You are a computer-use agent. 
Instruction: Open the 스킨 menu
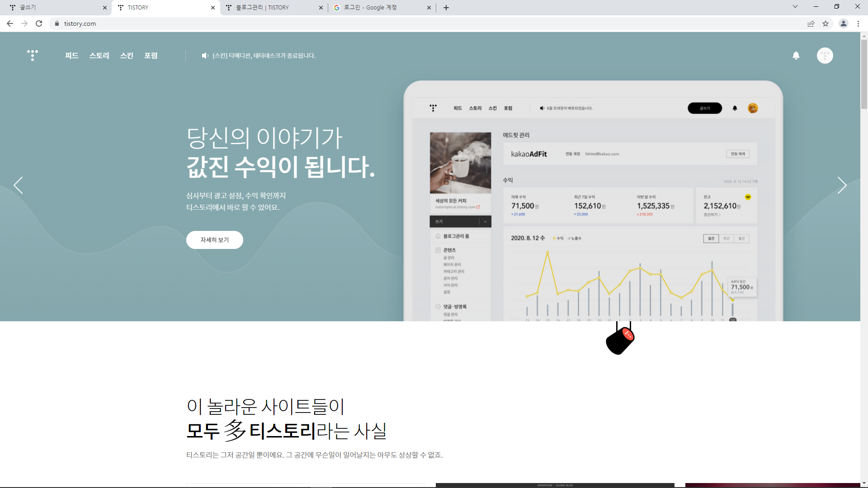127,56
